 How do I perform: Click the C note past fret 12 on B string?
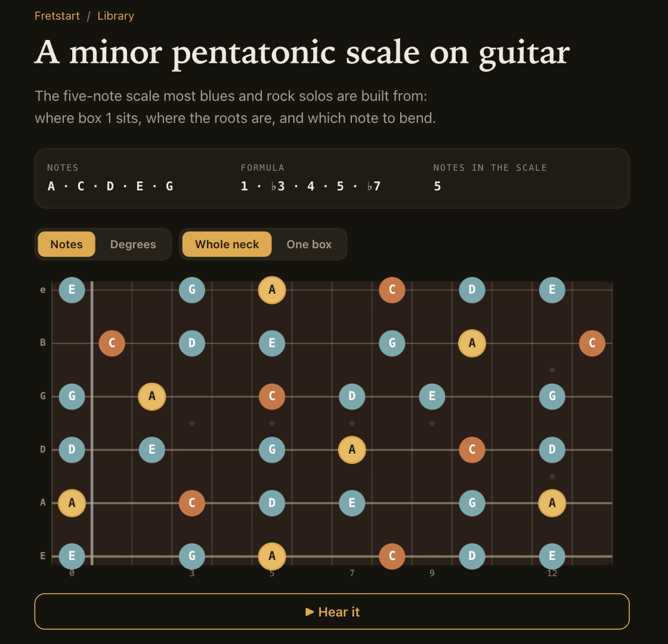tap(592, 343)
